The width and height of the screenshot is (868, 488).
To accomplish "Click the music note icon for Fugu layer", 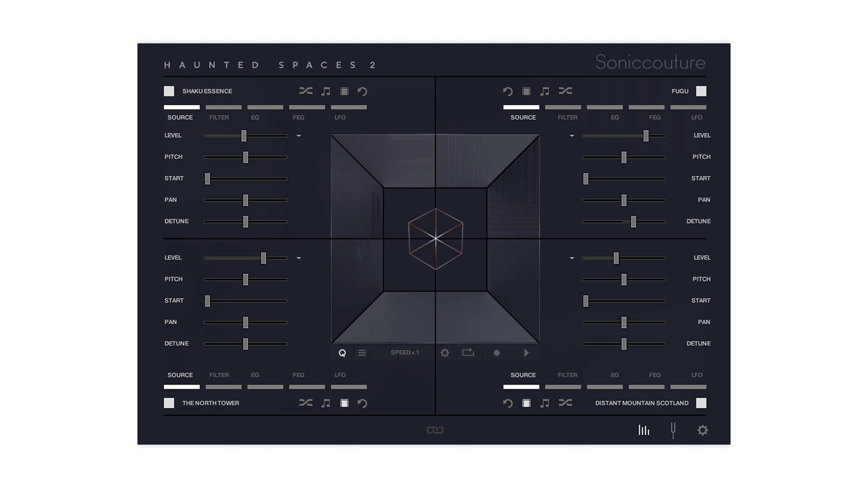I will coord(545,91).
